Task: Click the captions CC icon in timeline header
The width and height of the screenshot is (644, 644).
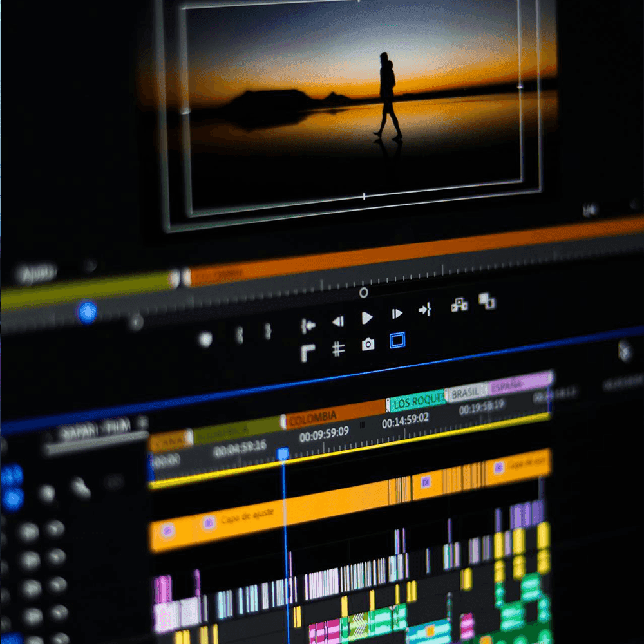Action: 114,482
